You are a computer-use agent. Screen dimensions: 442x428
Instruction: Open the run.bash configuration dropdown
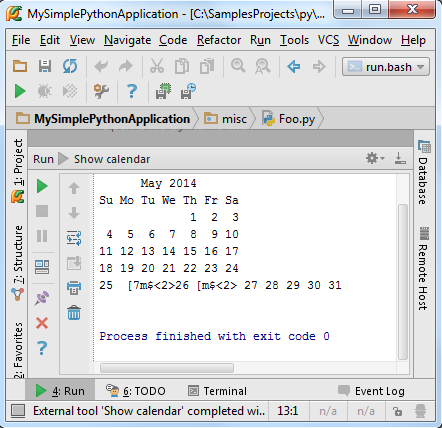coord(386,67)
